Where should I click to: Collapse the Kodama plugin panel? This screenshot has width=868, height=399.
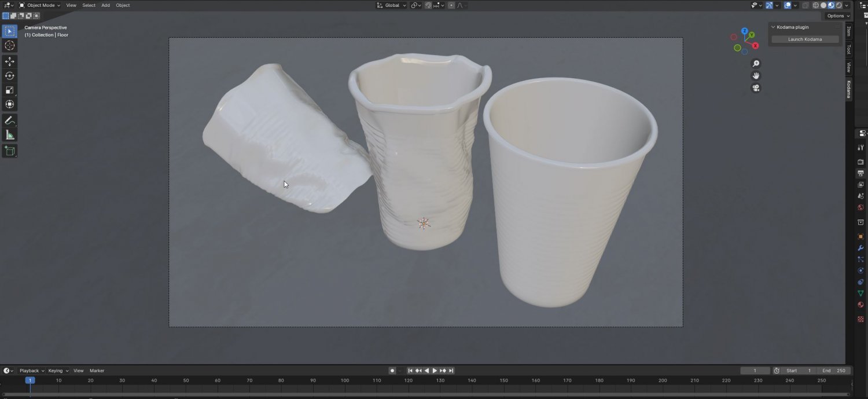pyautogui.click(x=773, y=27)
